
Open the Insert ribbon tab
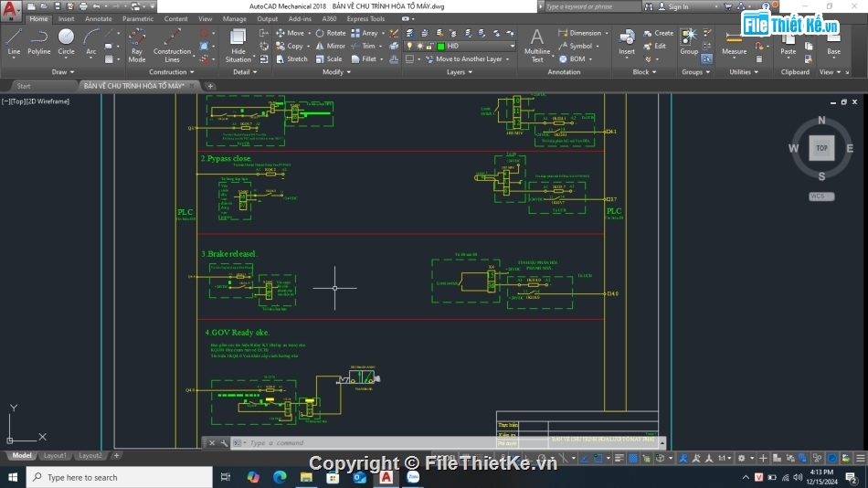point(66,19)
